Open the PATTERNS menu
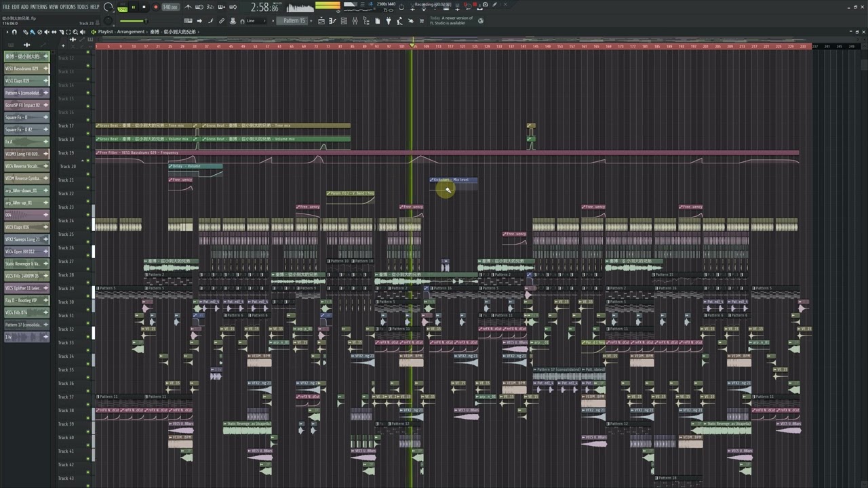 (39, 7)
